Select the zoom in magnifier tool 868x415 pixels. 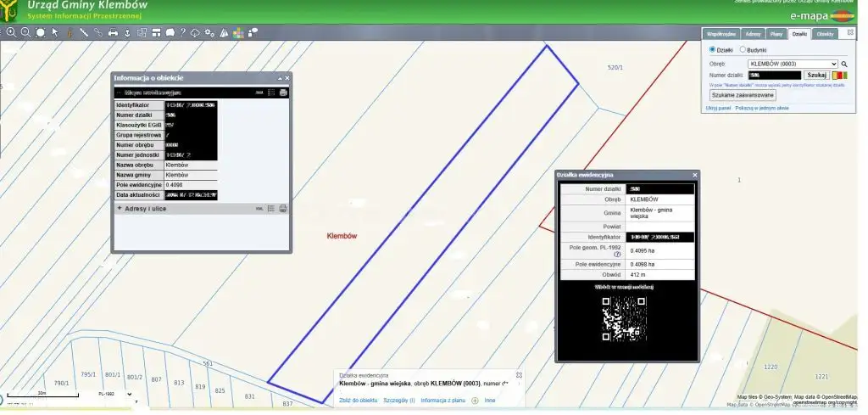[x=12, y=32]
